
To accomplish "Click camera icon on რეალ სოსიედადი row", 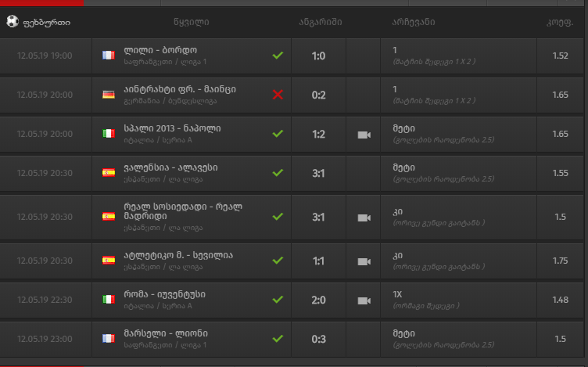I will tap(364, 217).
